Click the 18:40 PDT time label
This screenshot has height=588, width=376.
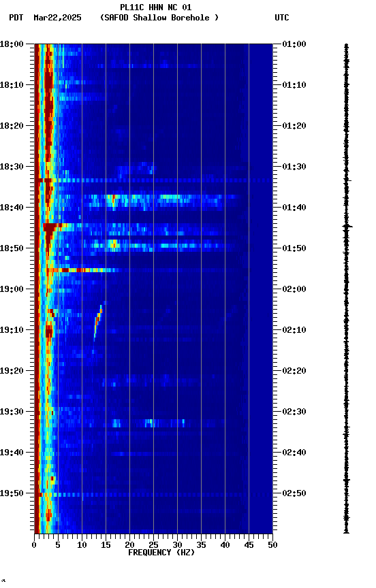[x=12, y=208]
